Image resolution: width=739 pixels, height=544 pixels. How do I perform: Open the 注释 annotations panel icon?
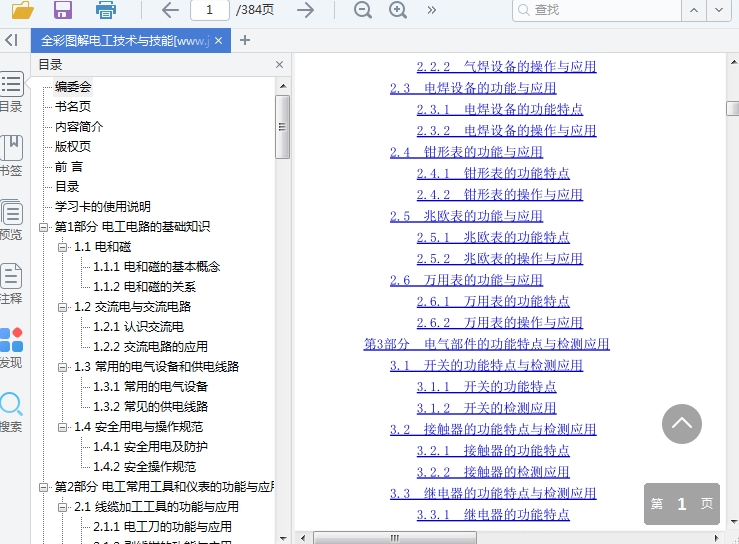[x=11, y=283]
